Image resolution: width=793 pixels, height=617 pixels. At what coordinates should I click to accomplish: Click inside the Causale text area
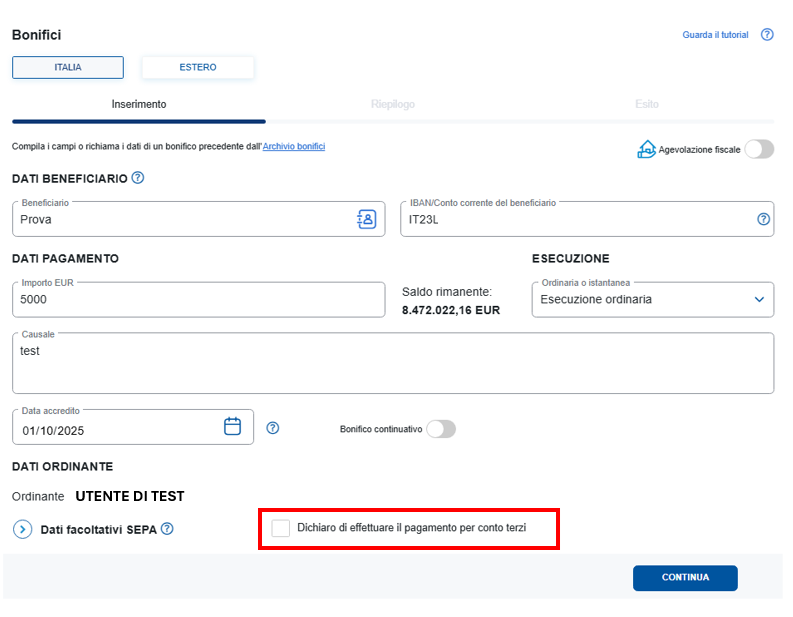pyautogui.click(x=392, y=364)
